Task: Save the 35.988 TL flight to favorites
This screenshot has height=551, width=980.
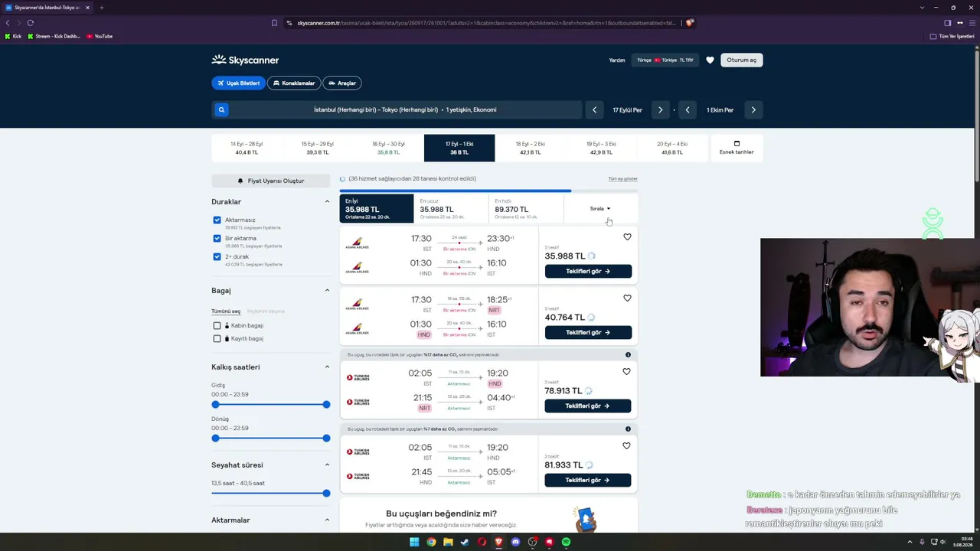Action: pyautogui.click(x=627, y=237)
